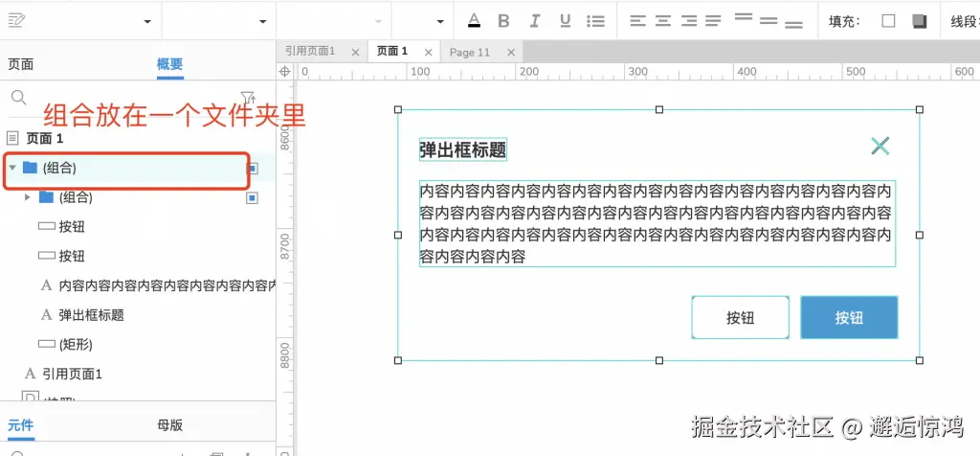The width and height of the screenshot is (980, 456).
Task: Select the 内容内容 text row in outline
Action: pos(138,285)
